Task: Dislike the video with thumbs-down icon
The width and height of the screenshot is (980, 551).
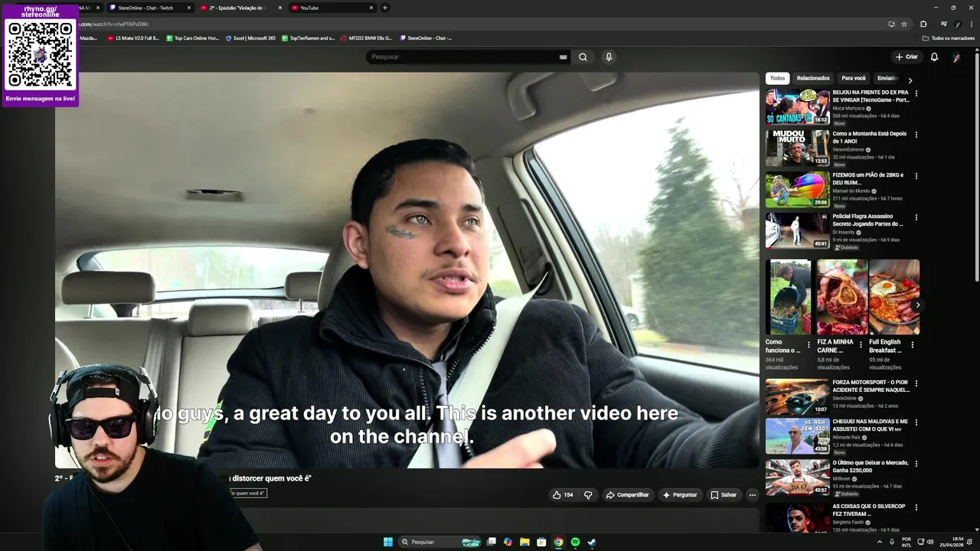Action: point(588,495)
